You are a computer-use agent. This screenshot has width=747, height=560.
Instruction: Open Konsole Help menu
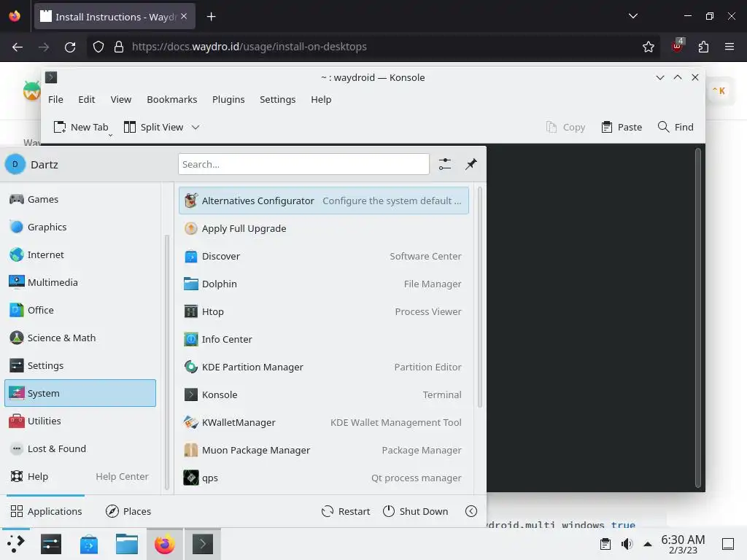(321, 99)
